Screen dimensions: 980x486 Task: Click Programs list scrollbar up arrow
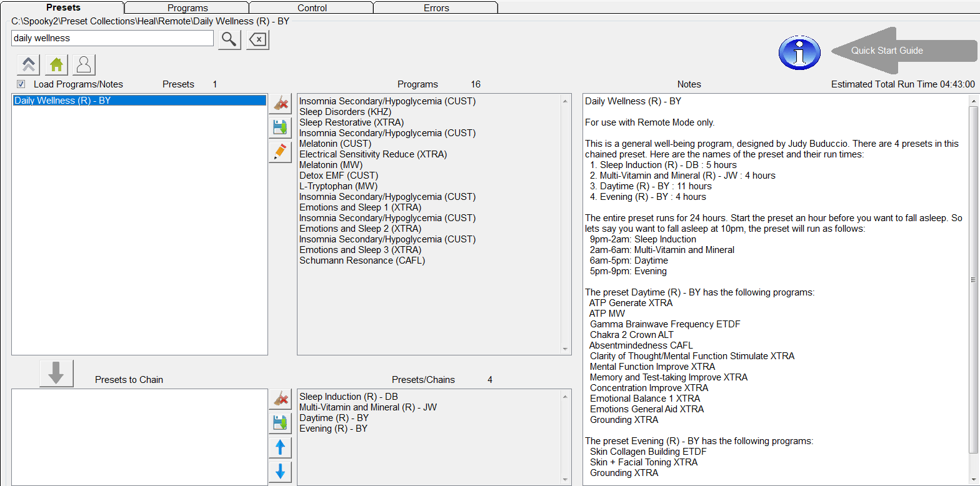(566, 100)
